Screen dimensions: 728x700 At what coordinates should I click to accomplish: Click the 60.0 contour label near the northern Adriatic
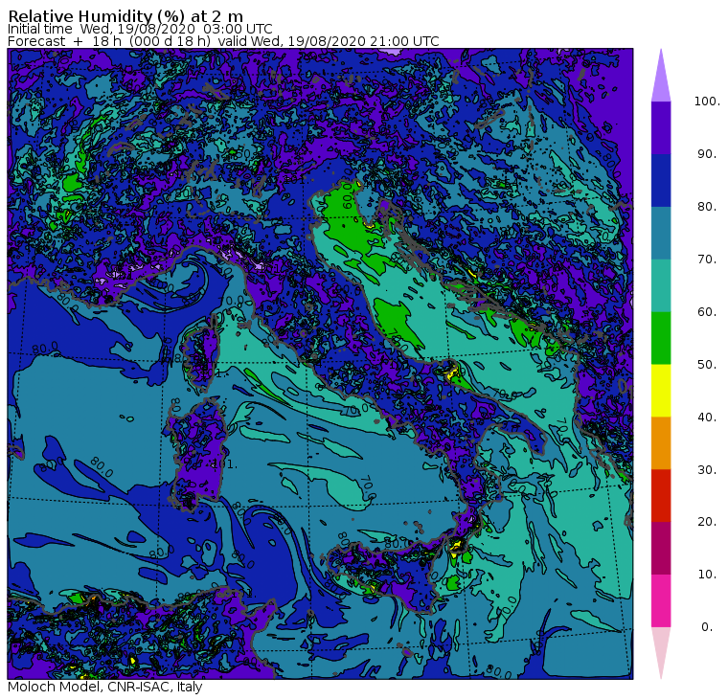click(348, 196)
